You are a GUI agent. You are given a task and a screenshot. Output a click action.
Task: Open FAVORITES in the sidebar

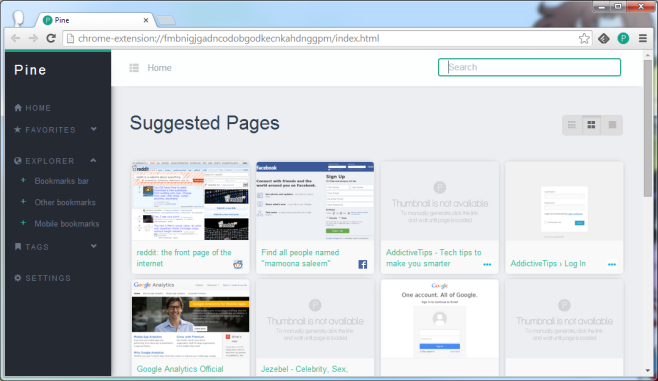(45, 130)
